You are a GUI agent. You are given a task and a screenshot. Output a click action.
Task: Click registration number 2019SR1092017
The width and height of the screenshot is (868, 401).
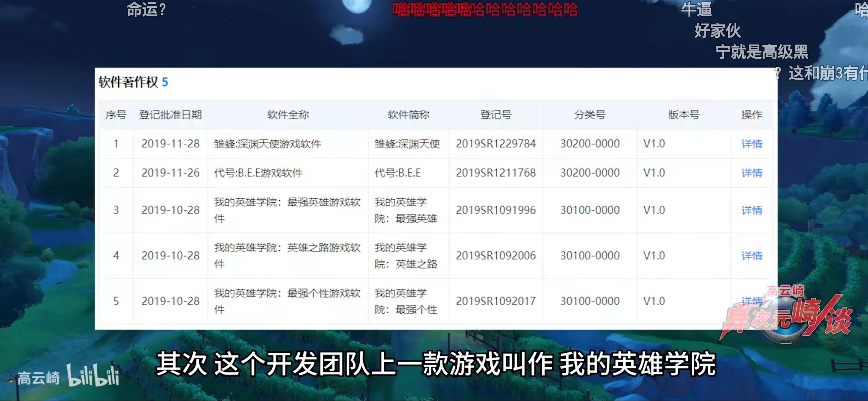coord(496,301)
